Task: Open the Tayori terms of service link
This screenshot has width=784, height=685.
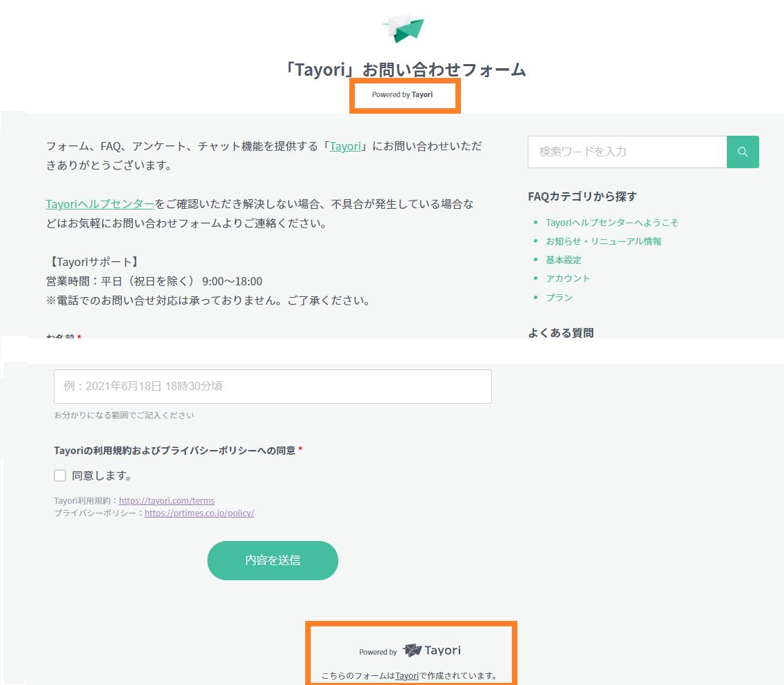Action: pos(167,500)
